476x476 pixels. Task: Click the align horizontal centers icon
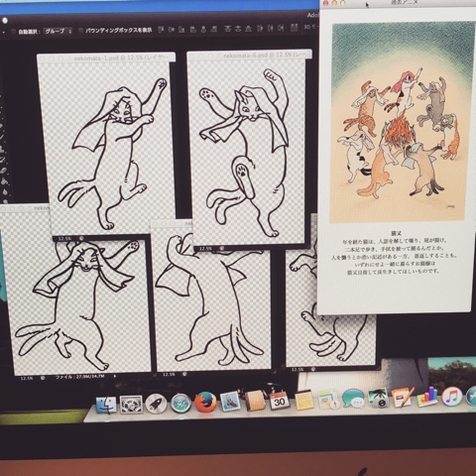coord(204,29)
